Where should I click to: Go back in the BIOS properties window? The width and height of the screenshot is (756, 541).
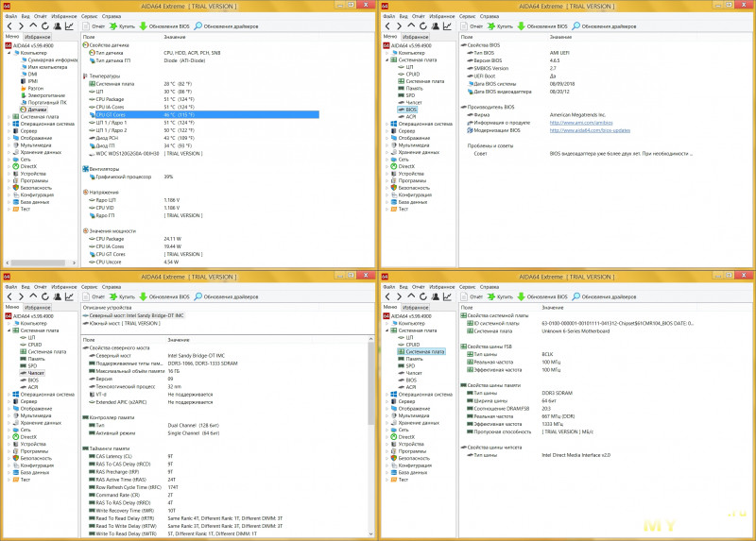[387, 26]
